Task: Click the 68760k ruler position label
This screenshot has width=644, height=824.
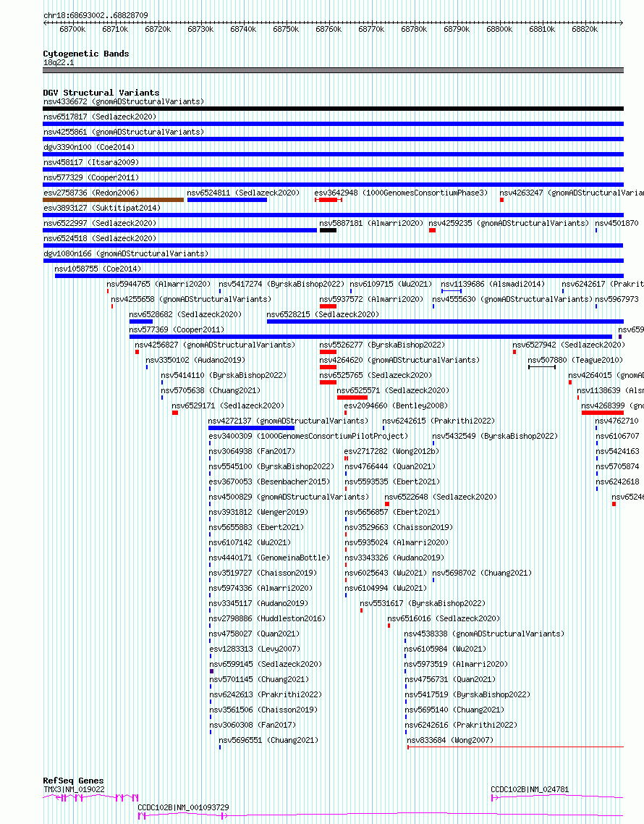Action: point(329,30)
